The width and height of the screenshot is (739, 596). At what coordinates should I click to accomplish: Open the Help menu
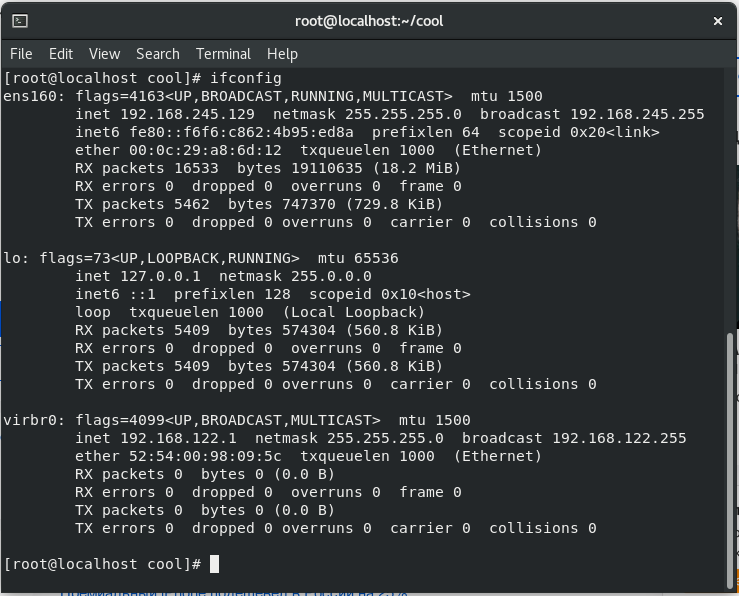coord(282,54)
